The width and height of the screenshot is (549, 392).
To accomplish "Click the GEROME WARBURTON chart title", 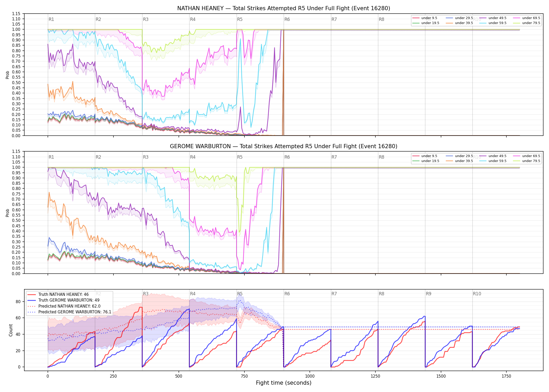I will pos(284,146).
